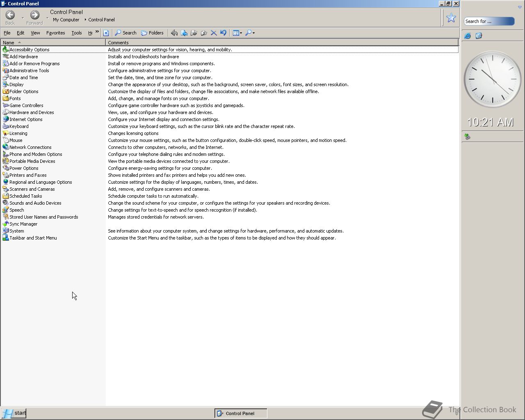The width and height of the screenshot is (525, 420).
Task: Click the Forward navigation arrow
Action: [35, 15]
